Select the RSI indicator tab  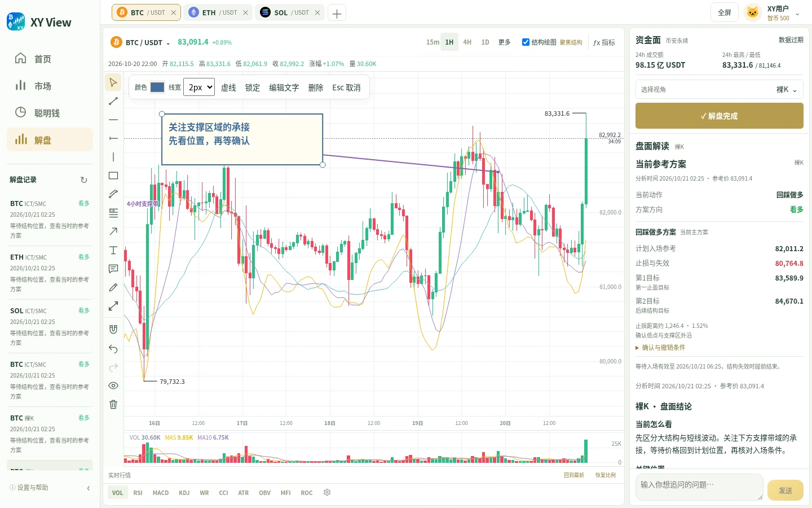pyautogui.click(x=138, y=493)
